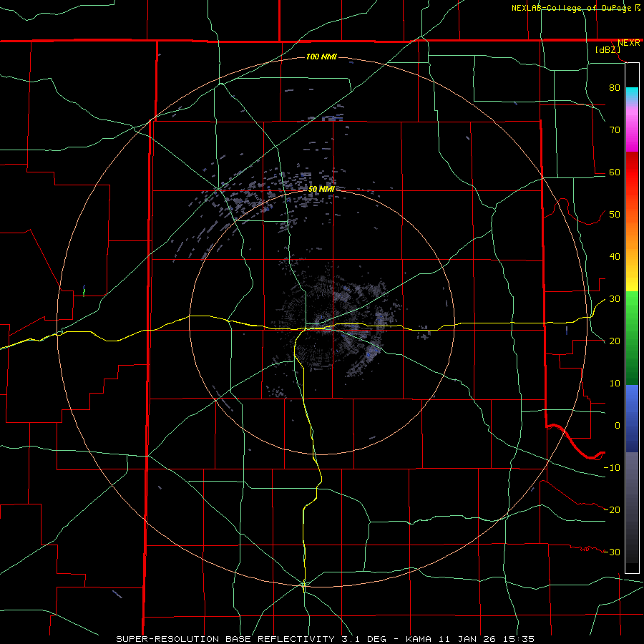The width and height of the screenshot is (644, 644).
Task: Click the 60 value on dBZ scale
Action: [x=615, y=172]
